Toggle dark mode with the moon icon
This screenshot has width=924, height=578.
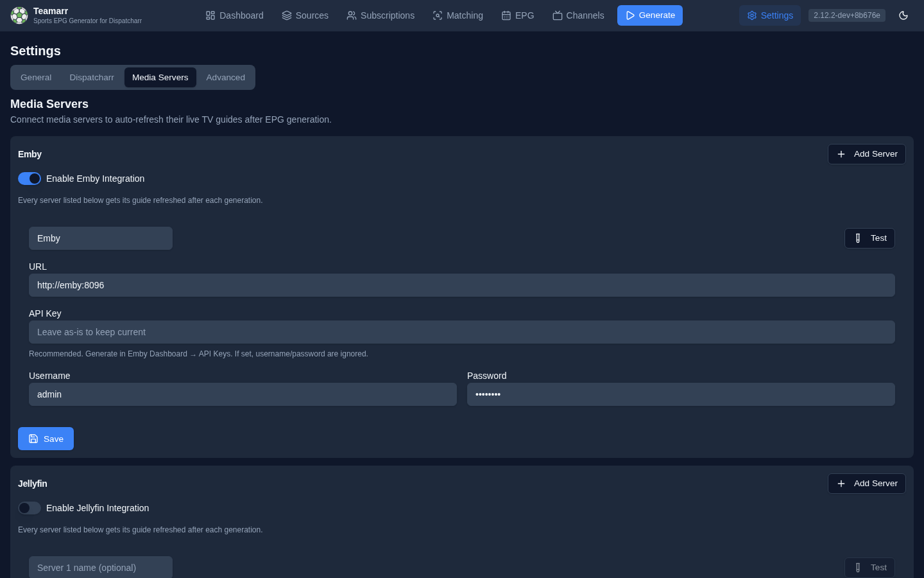point(903,15)
